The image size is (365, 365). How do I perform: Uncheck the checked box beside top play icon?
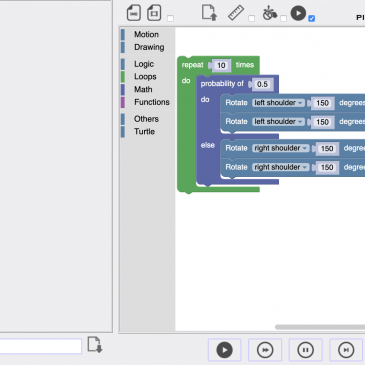point(312,18)
